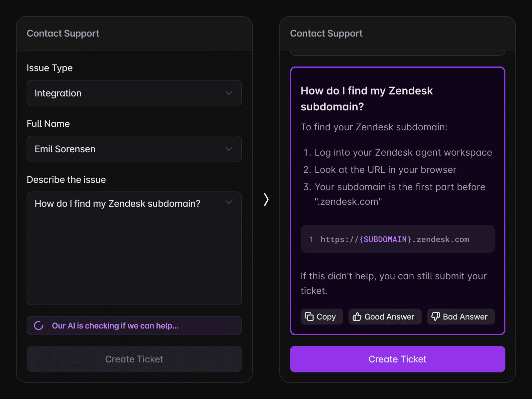Click the chevron in the issue description box
This screenshot has height=399, width=532.
pyautogui.click(x=229, y=202)
